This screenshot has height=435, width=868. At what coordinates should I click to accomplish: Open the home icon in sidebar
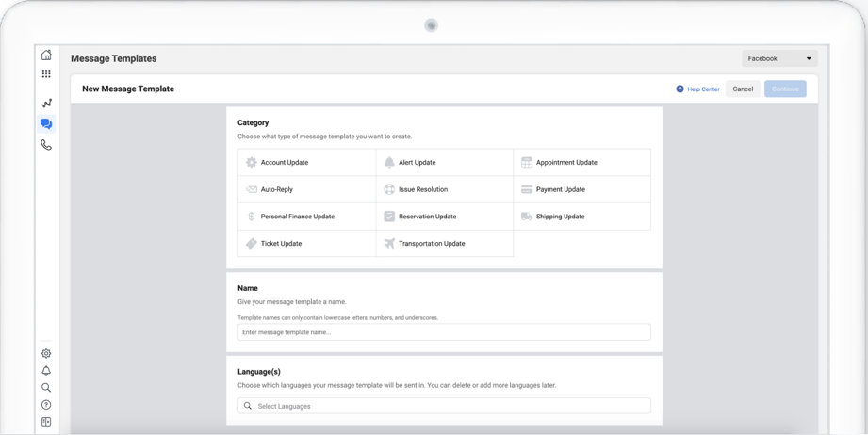click(46, 55)
